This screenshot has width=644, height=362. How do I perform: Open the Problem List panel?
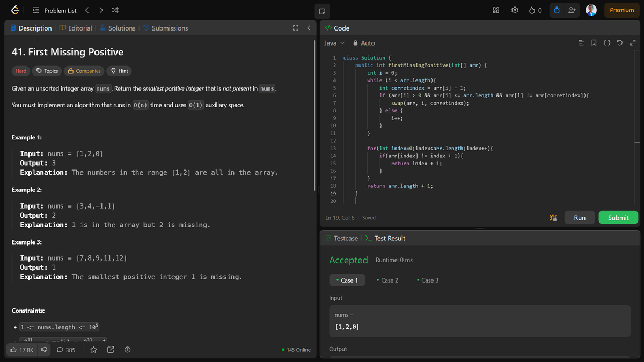coord(54,10)
